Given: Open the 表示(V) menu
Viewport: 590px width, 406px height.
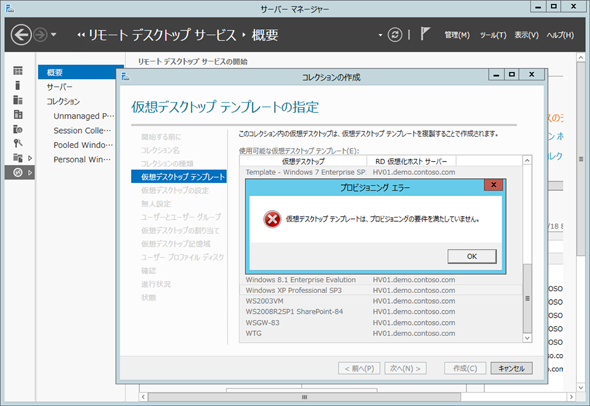Looking at the screenshot, I should point(526,35).
